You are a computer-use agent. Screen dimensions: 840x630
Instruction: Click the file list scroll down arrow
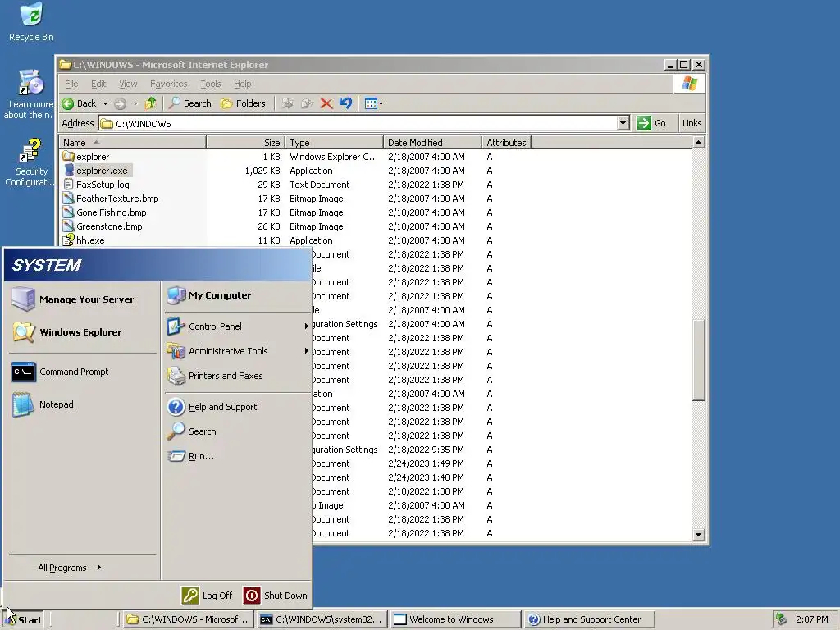click(x=699, y=534)
